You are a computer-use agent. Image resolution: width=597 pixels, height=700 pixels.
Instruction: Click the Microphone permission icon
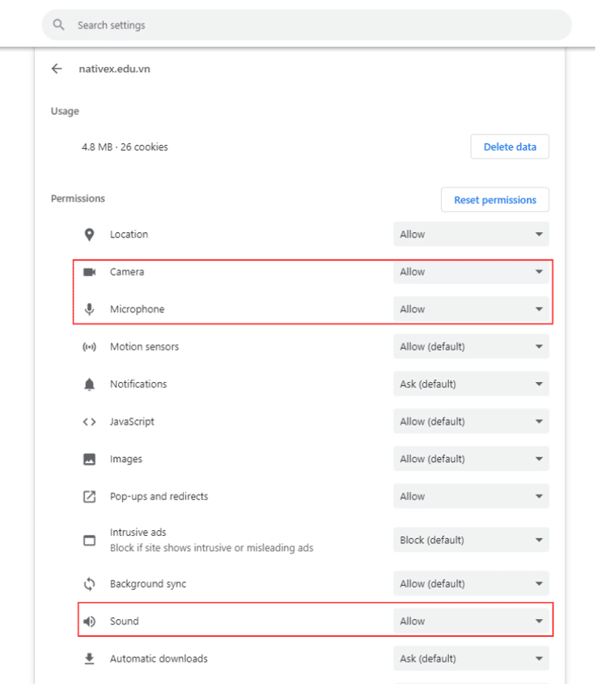pyautogui.click(x=90, y=309)
